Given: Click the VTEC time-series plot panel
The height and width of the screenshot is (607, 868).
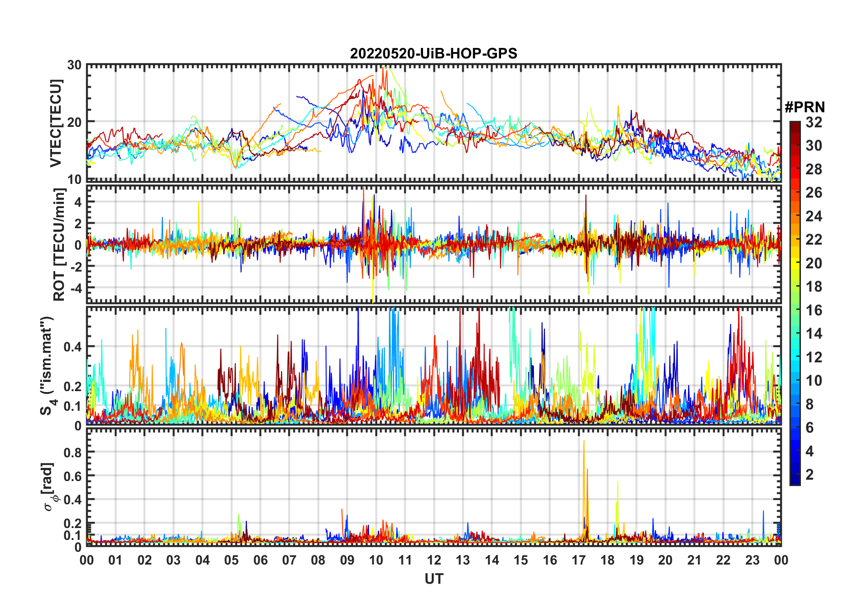Looking at the screenshot, I should click(x=434, y=122).
